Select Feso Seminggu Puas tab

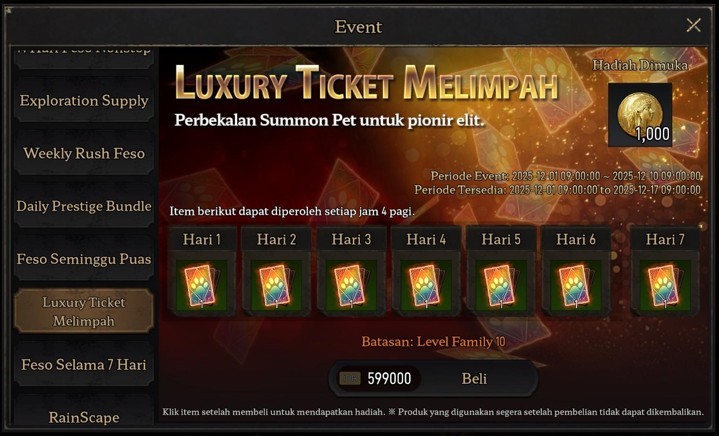click(84, 259)
